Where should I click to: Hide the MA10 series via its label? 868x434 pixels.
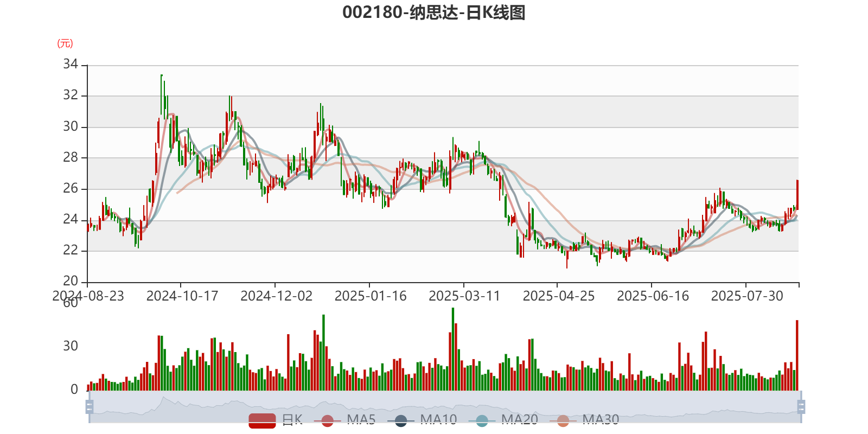(438, 419)
